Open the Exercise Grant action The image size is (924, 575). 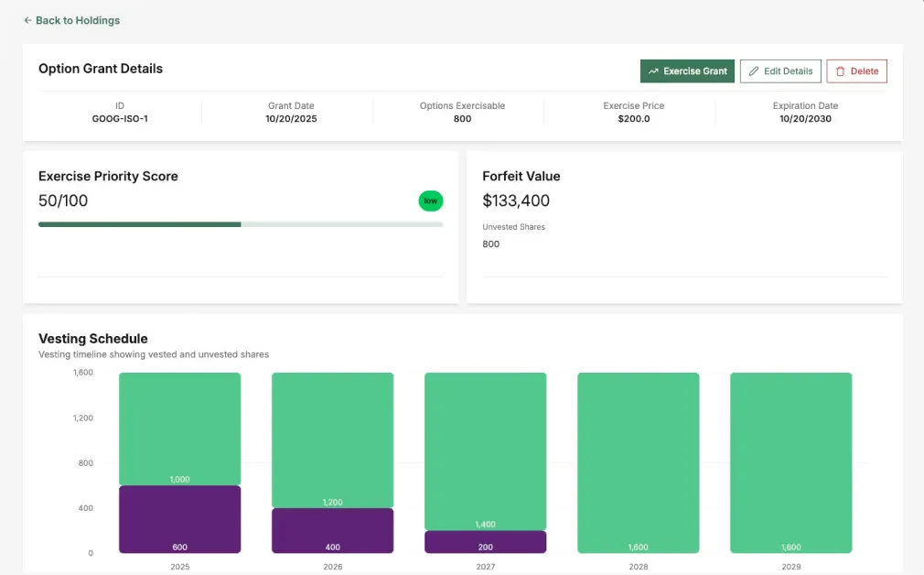pyautogui.click(x=687, y=71)
